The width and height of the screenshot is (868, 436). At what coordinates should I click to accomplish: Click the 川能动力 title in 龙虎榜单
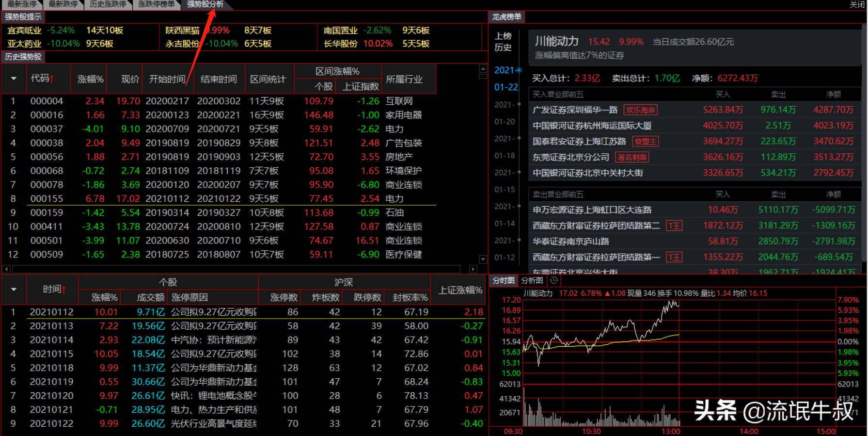[556, 41]
